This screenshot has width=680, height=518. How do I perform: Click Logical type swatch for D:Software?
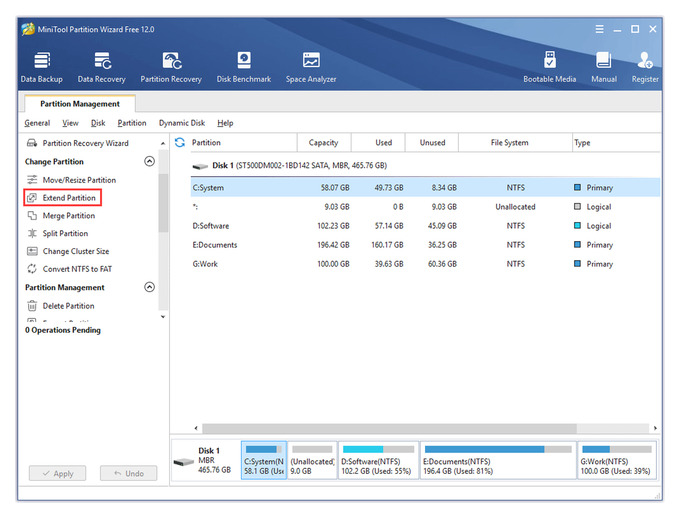tap(577, 226)
